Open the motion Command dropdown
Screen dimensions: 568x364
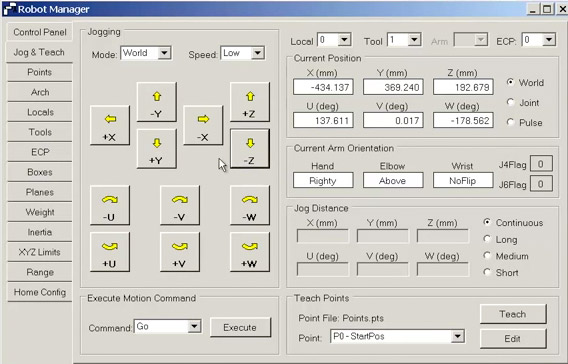tap(194, 326)
